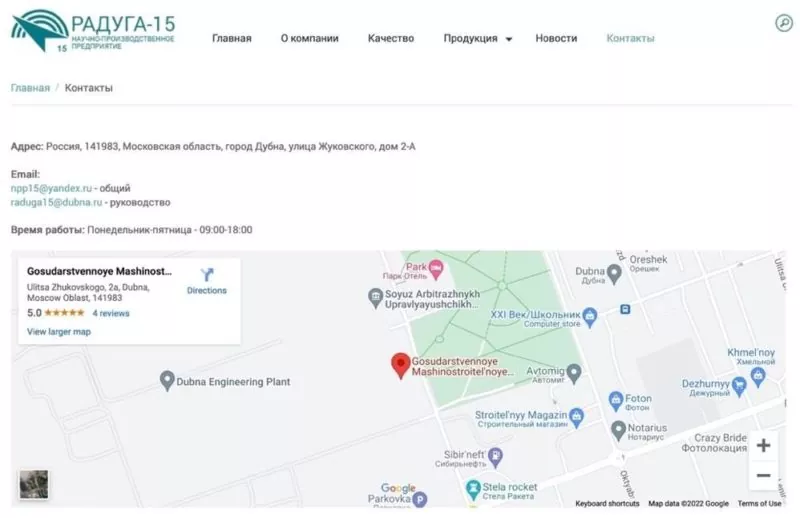Select the Контакты menu item
The width and height of the screenshot is (800, 518).
click(x=630, y=38)
